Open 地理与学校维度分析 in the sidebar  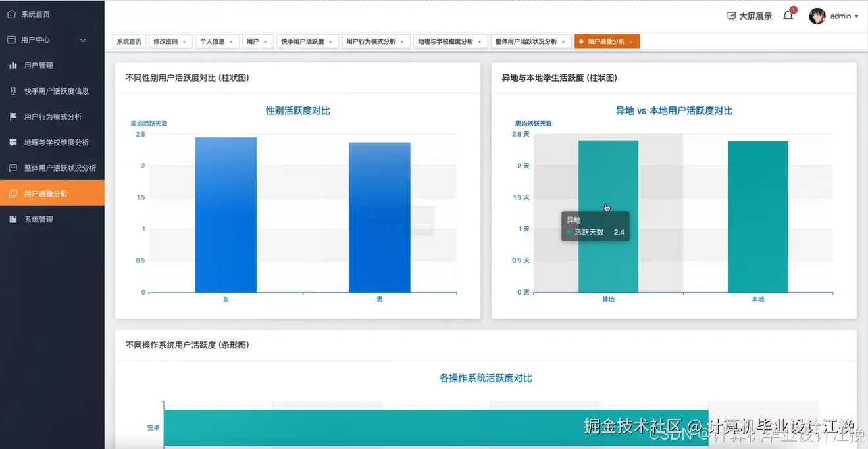52,142
